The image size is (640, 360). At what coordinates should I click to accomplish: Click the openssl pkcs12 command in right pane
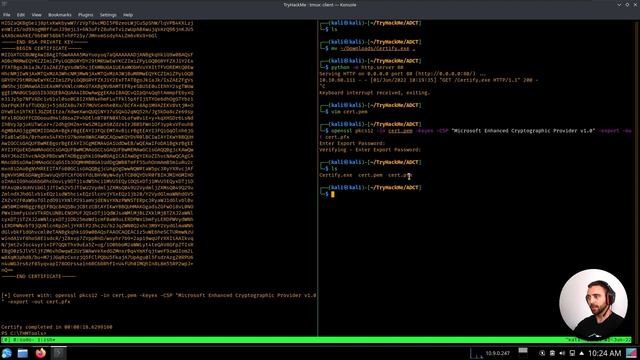click(x=476, y=134)
